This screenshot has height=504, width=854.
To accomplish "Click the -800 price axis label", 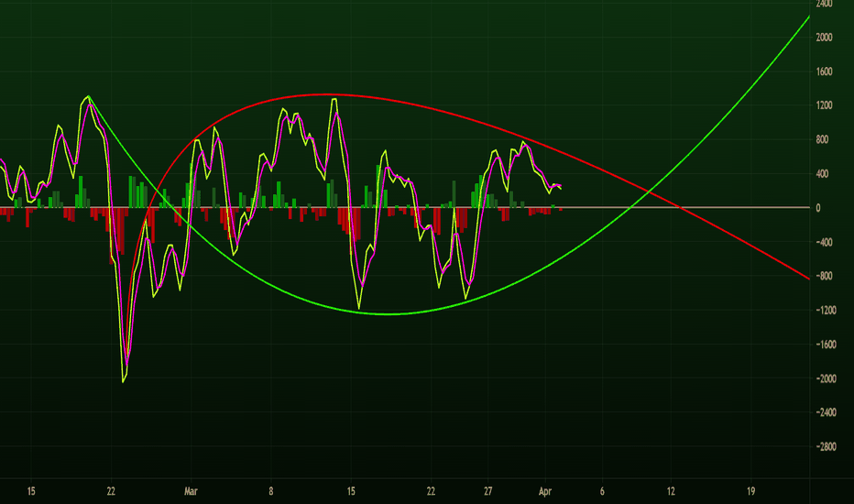I will (824, 276).
